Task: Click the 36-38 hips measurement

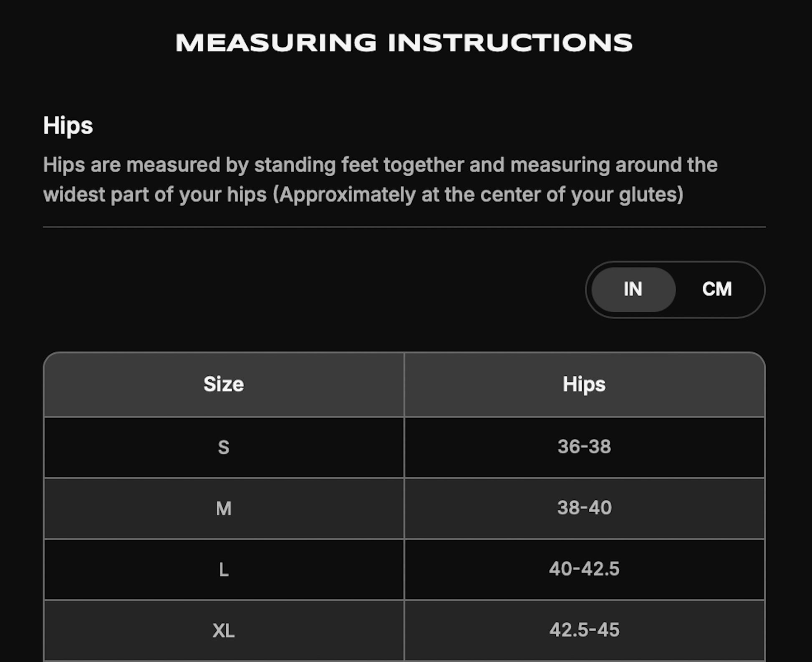Action: click(584, 447)
